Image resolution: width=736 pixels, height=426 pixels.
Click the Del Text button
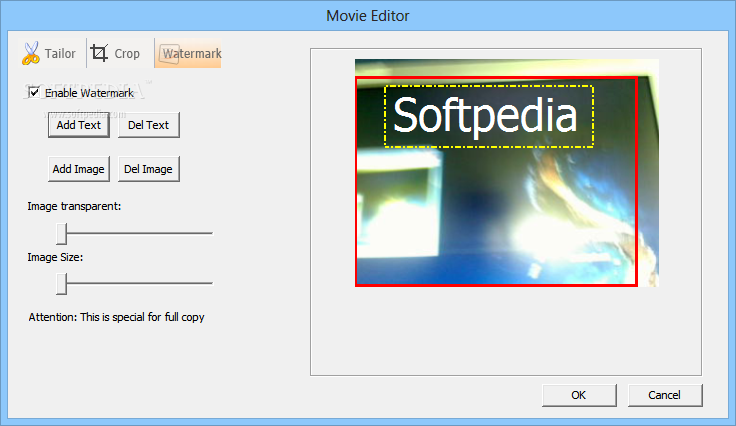click(148, 125)
